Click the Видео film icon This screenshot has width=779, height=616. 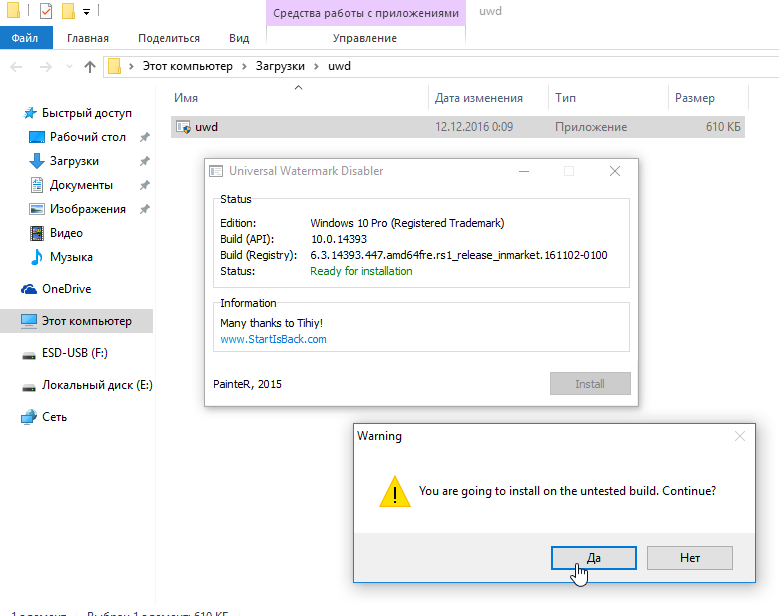(x=37, y=233)
